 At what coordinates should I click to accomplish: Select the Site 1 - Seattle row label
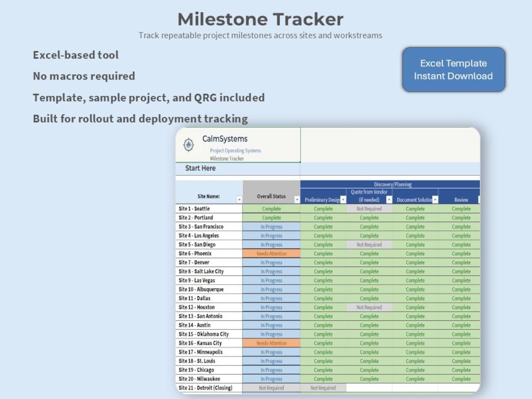[209, 209]
